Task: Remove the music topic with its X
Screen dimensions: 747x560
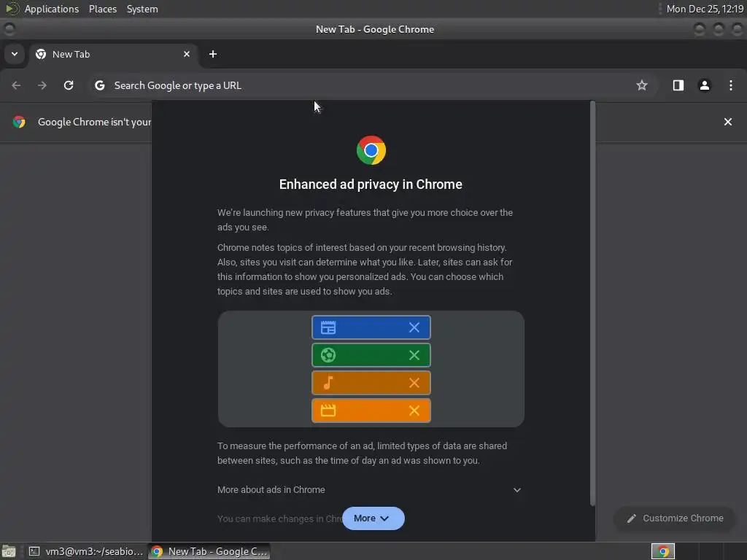Action: pyautogui.click(x=414, y=383)
